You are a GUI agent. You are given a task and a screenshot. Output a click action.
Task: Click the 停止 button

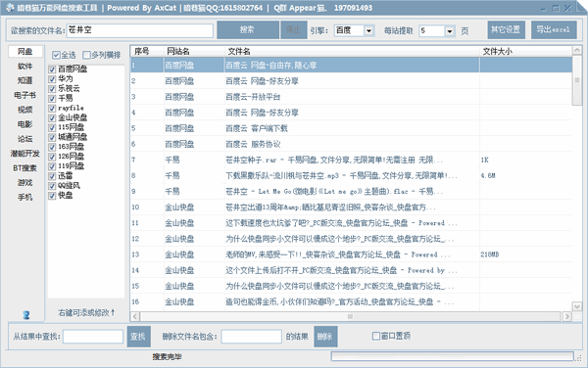coord(293,30)
